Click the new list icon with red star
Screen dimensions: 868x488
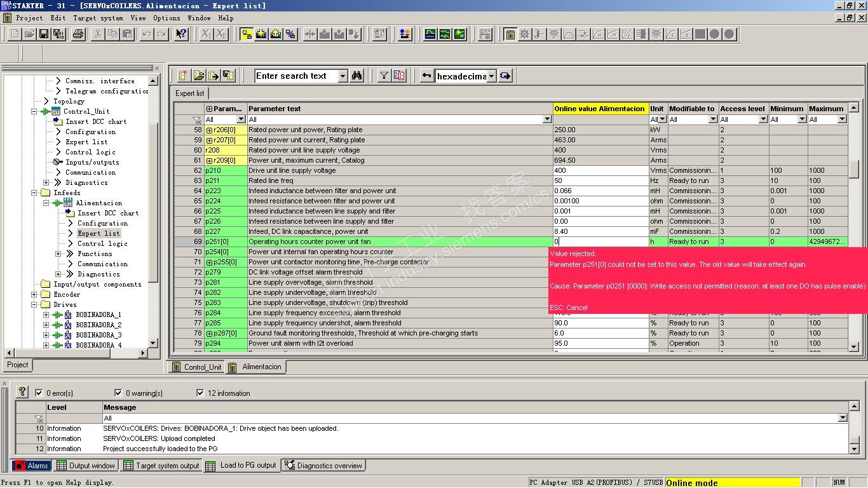184,76
